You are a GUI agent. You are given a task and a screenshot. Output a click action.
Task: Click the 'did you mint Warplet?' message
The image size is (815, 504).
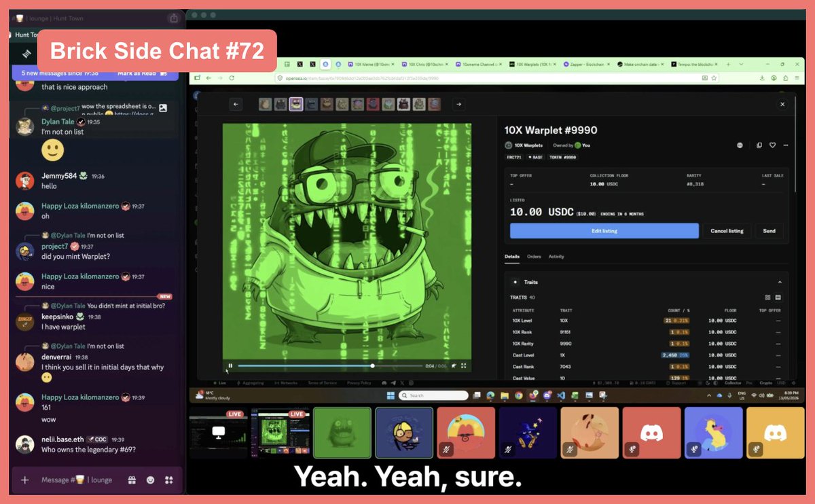tap(75, 257)
